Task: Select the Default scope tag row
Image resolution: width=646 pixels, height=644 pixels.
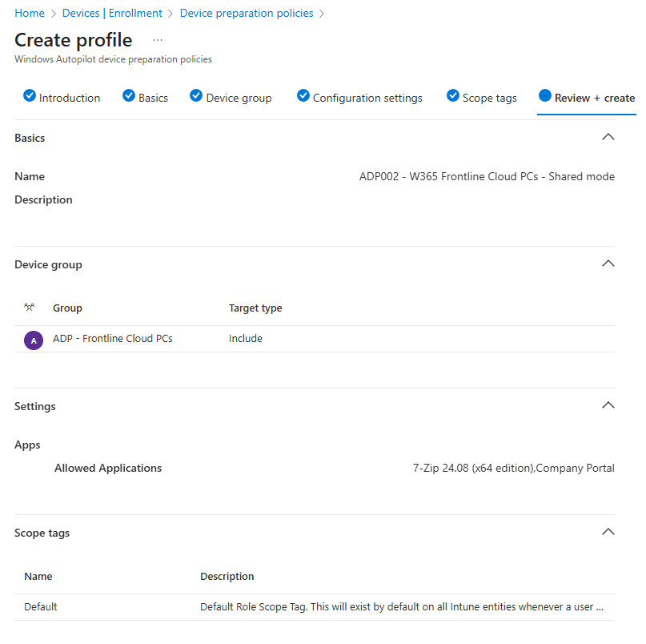Action: [41, 607]
